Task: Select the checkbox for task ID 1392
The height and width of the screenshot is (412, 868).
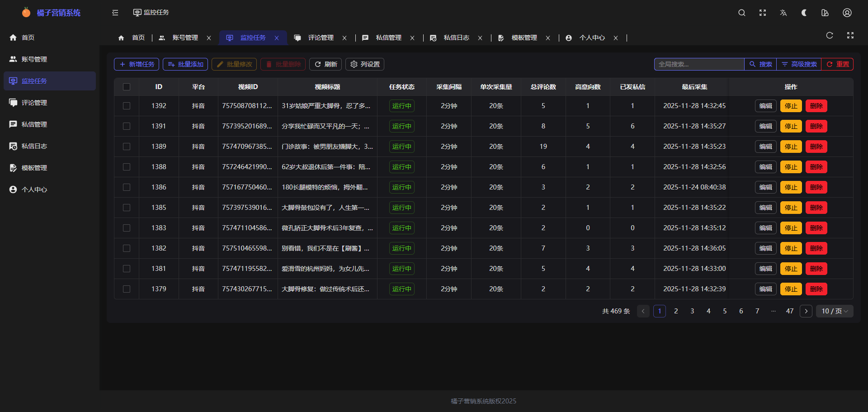Action: (x=127, y=106)
